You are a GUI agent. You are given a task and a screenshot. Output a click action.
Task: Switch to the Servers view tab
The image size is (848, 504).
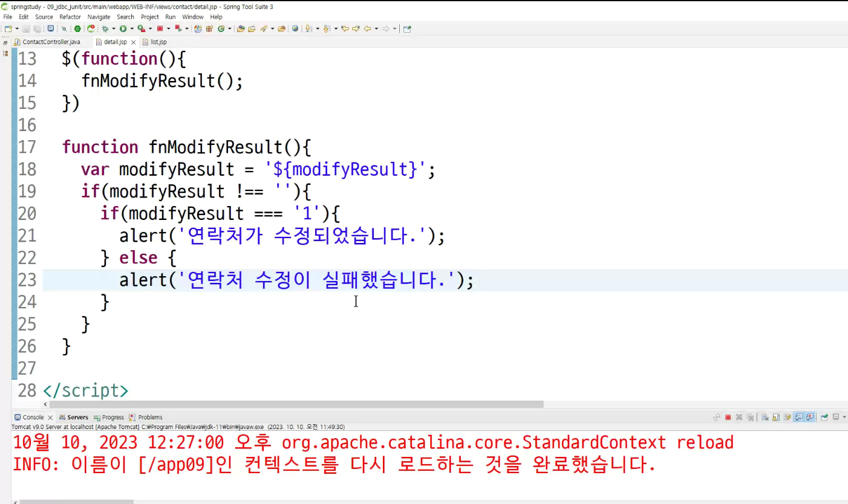pos(73,418)
